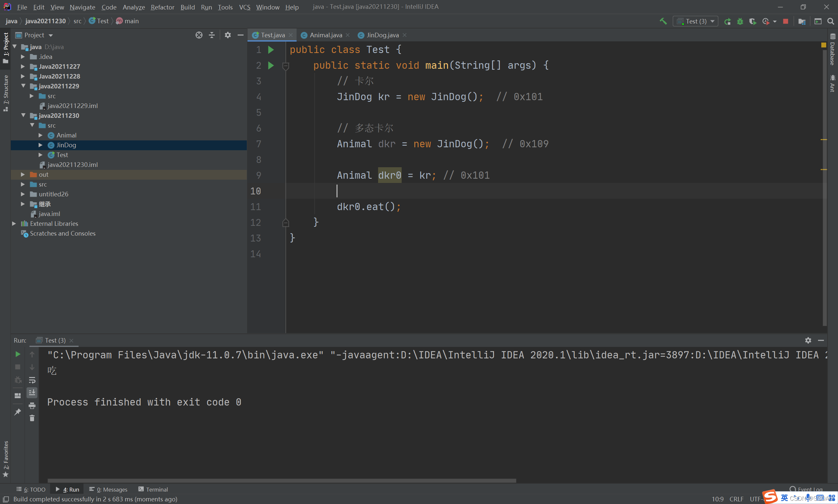Screen dimensions: 838x504
Task: Click the locate-in-tree target icon
Action: pos(199,35)
